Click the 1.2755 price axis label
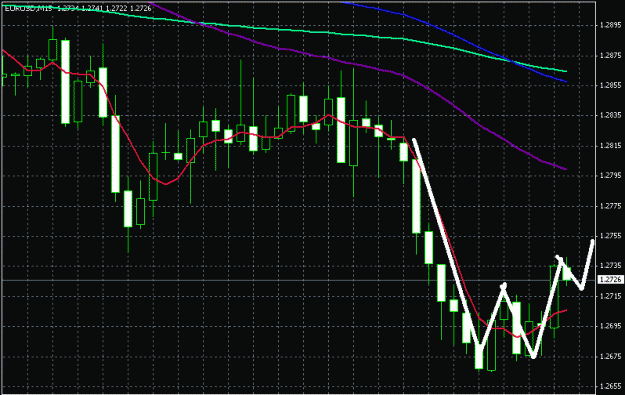Image resolution: width=625 pixels, height=395 pixels. coord(610,236)
